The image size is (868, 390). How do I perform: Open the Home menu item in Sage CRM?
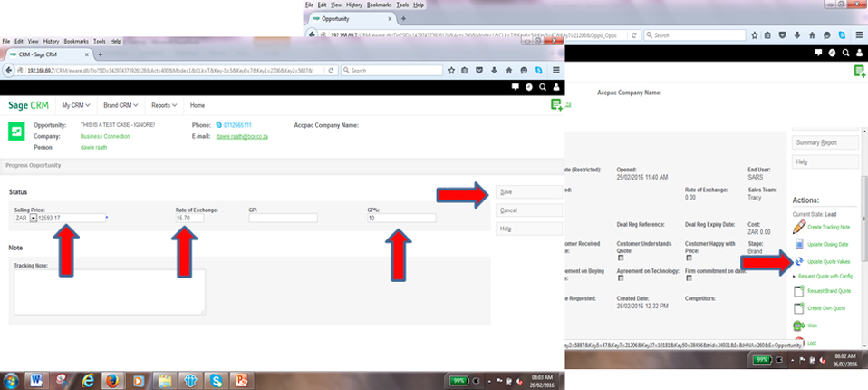tap(198, 105)
